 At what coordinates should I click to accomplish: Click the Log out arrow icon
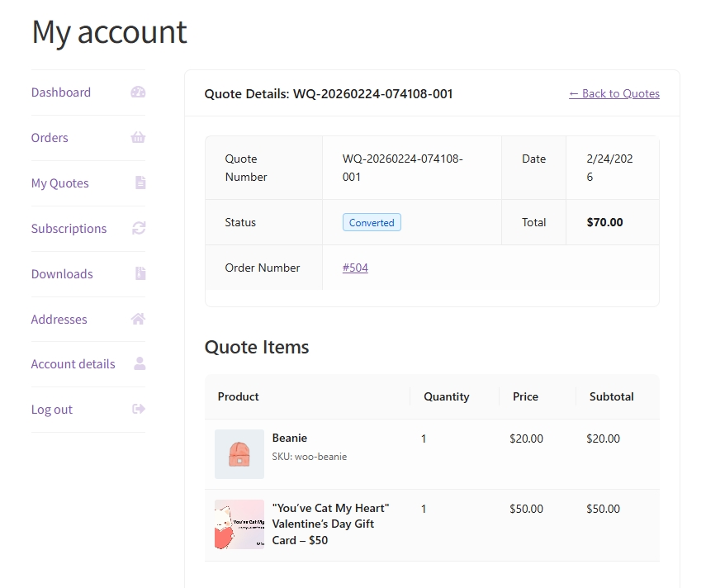click(x=139, y=410)
